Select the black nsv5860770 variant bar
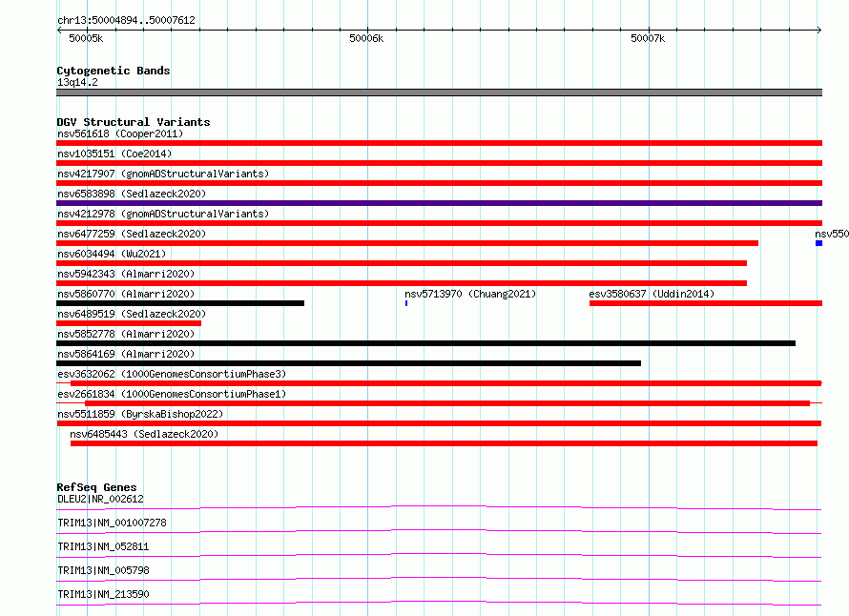This screenshot has width=849, height=616. click(180, 303)
